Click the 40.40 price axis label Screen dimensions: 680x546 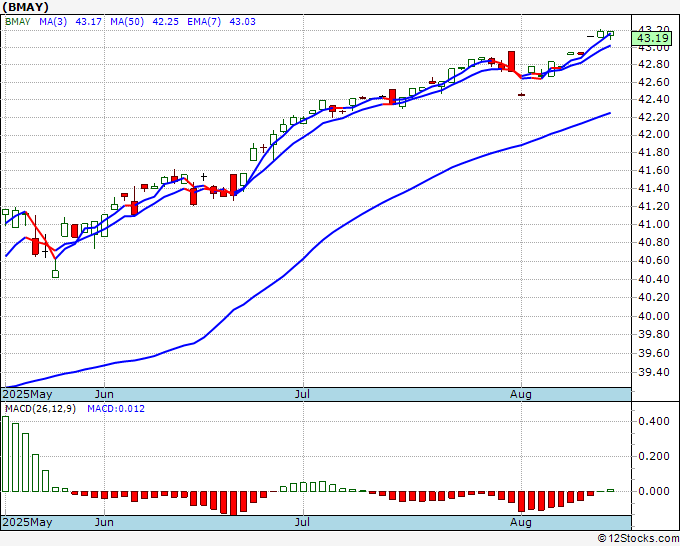654,279
